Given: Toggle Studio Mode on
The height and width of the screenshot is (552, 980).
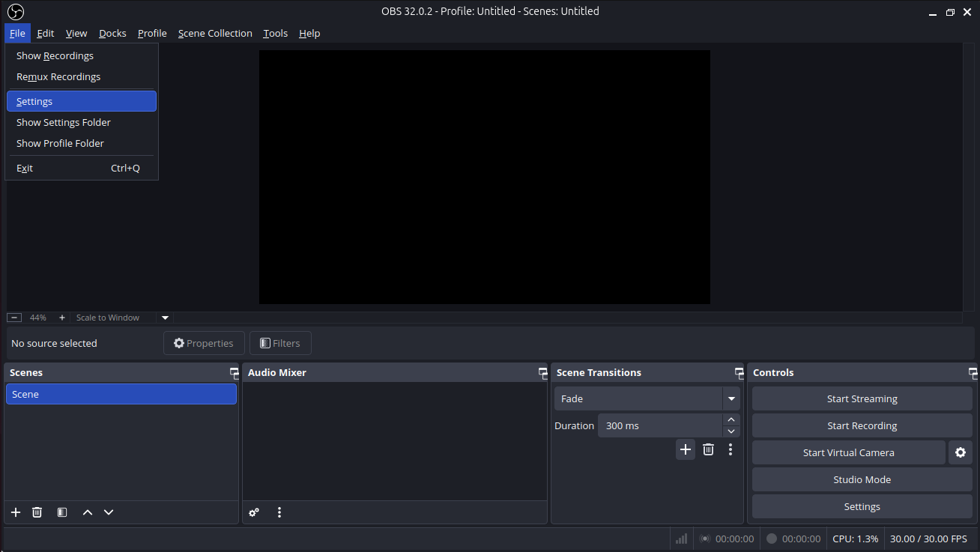Looking at the screenshot, I should [x=862, y=479].
